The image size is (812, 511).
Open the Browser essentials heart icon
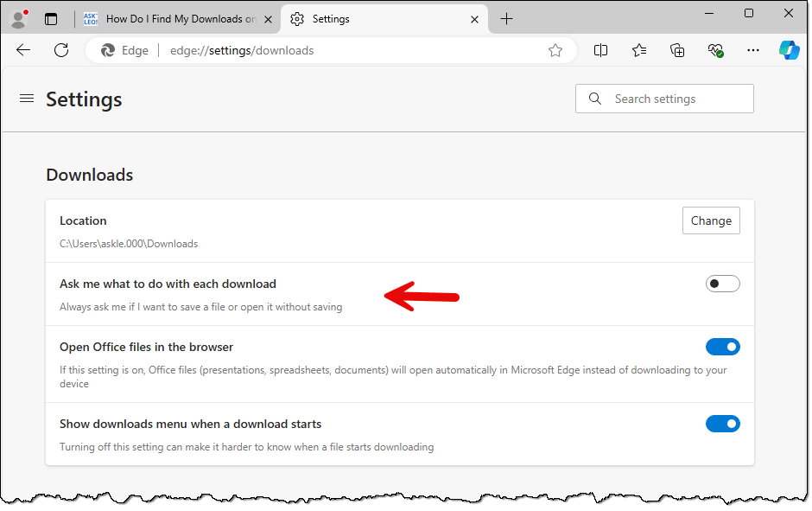[x=715, y=50]
